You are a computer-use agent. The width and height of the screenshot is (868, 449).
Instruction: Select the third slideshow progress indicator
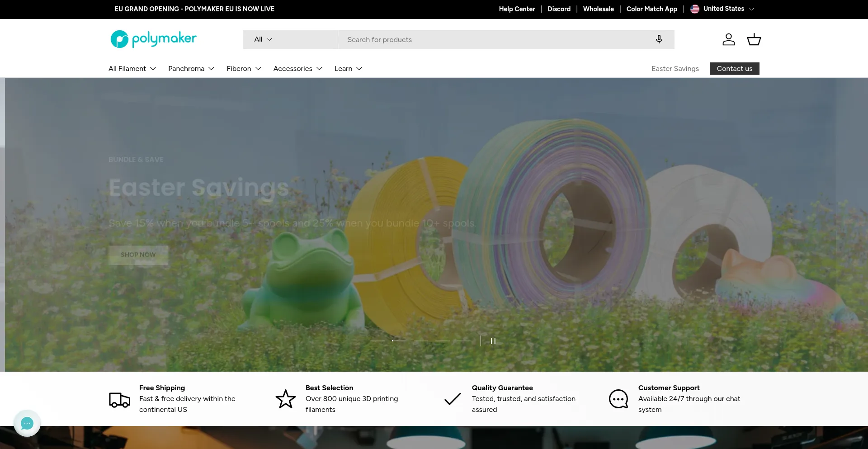click(421, 341)
